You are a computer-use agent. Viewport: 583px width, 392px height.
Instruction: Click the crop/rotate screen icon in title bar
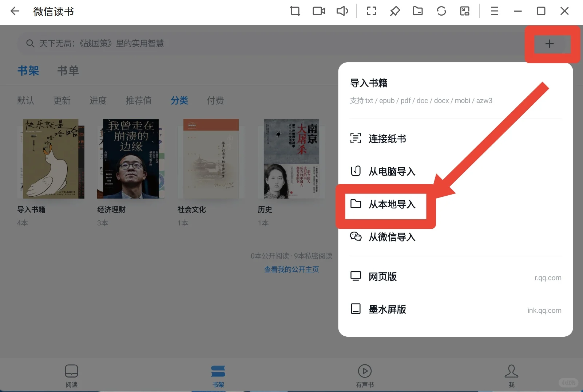[x=295, y=11]
